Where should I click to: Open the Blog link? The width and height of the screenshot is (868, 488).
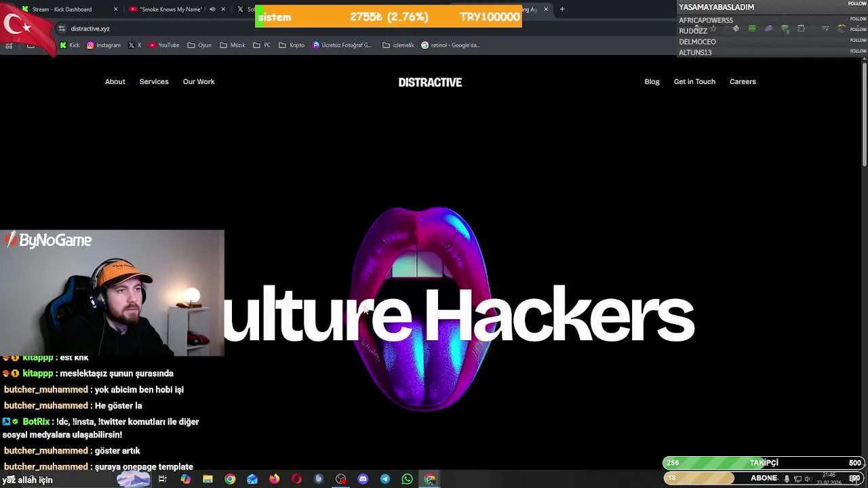coord(652,81)
